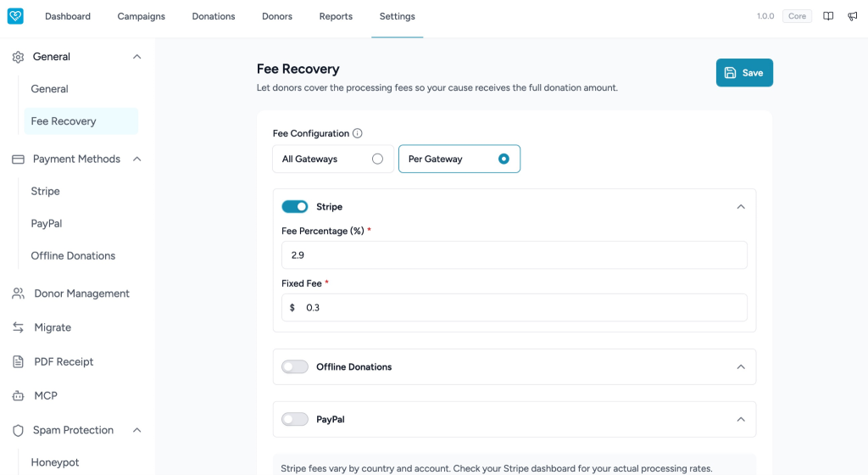This screenshot has width=868, height=475.
Task: Save the fee recovery settings
Action: tap(744, 73)
